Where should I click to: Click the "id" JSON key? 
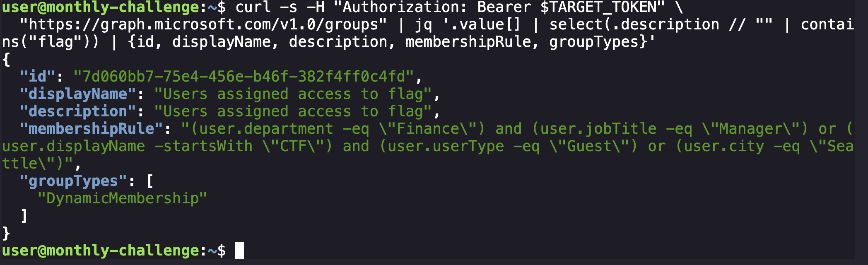[37, 77]
